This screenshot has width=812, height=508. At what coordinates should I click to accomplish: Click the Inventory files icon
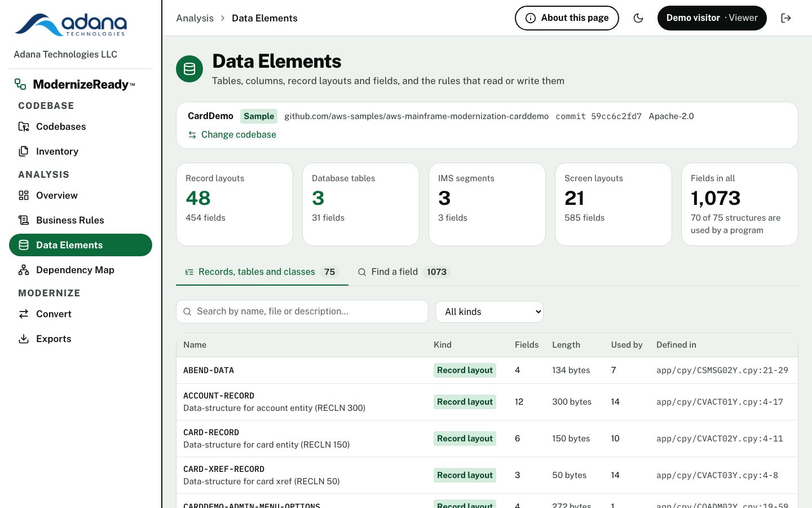click(24, 151)
